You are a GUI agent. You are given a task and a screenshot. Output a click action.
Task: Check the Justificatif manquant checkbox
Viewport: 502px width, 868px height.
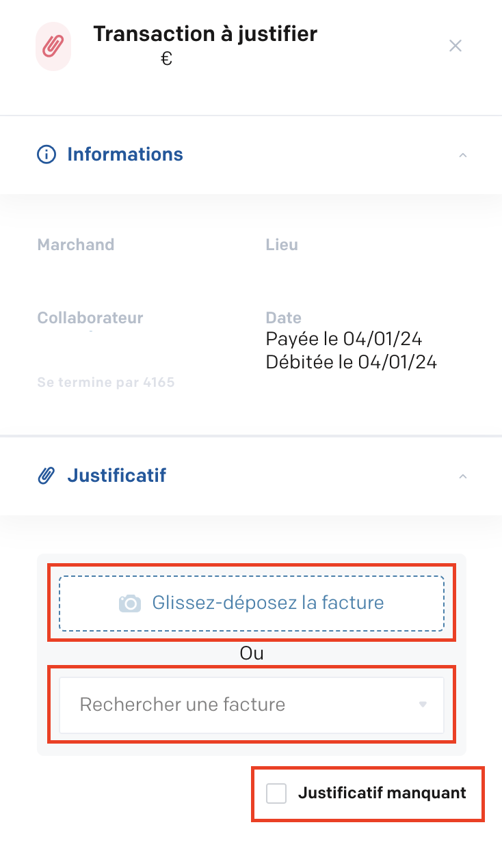(276, 794)
